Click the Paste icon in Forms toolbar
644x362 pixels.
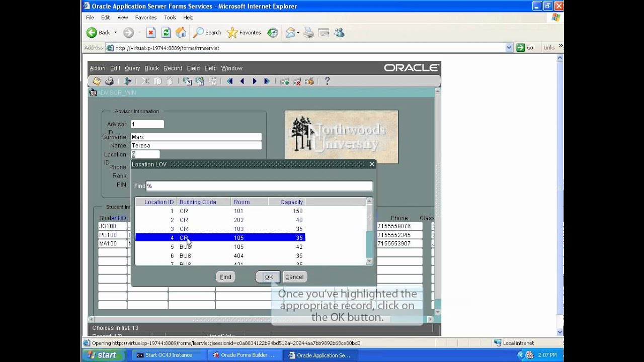[170, 81]
